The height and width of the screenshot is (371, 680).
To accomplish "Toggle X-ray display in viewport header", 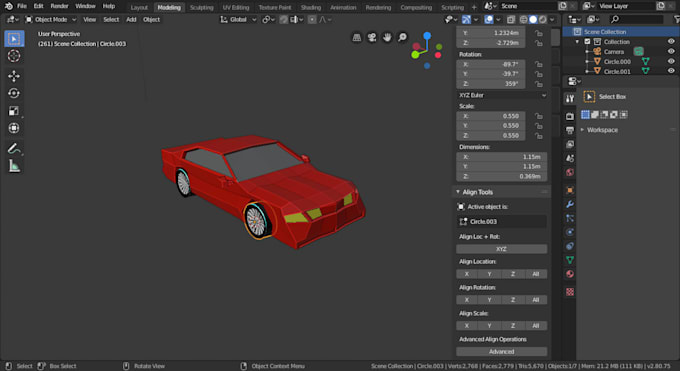I will pyautogui.click(x=511, y=20).
